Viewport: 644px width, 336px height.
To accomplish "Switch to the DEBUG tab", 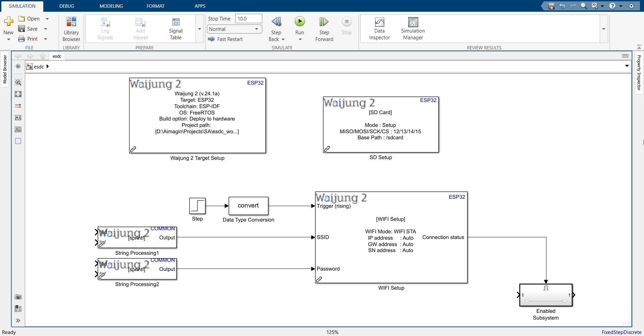I will click(67, 6).
